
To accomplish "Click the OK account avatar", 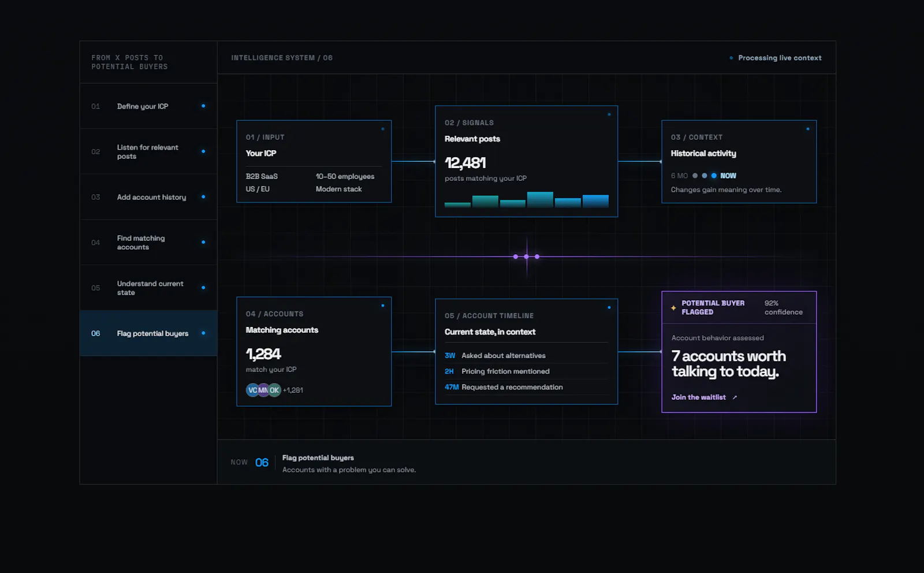I will [274, 390].
